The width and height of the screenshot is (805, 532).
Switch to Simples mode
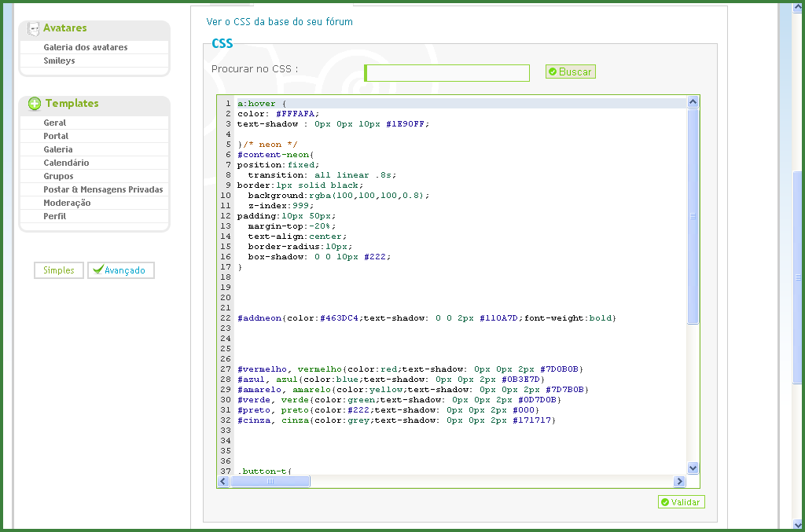tap(58, 270)
